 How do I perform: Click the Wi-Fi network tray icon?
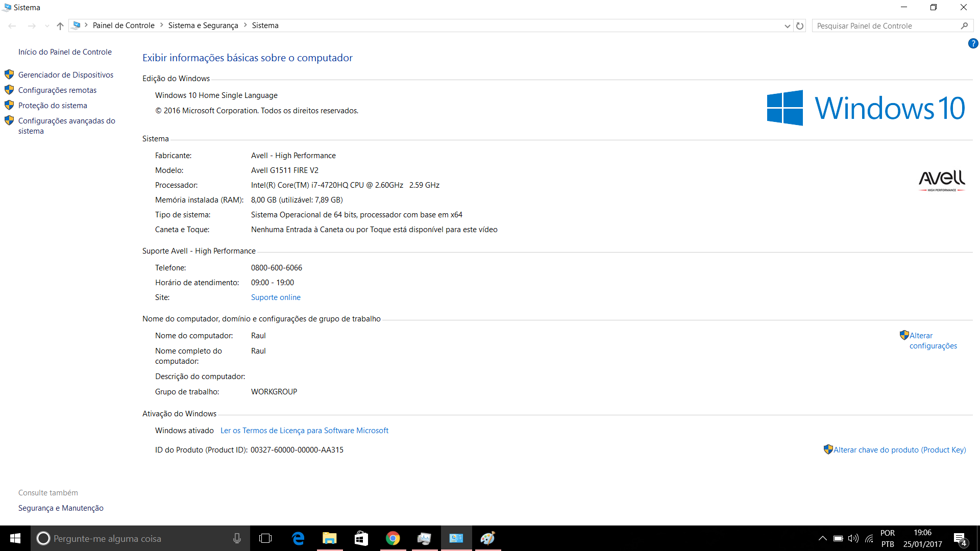pyautogui.click(x=869, y=538)
